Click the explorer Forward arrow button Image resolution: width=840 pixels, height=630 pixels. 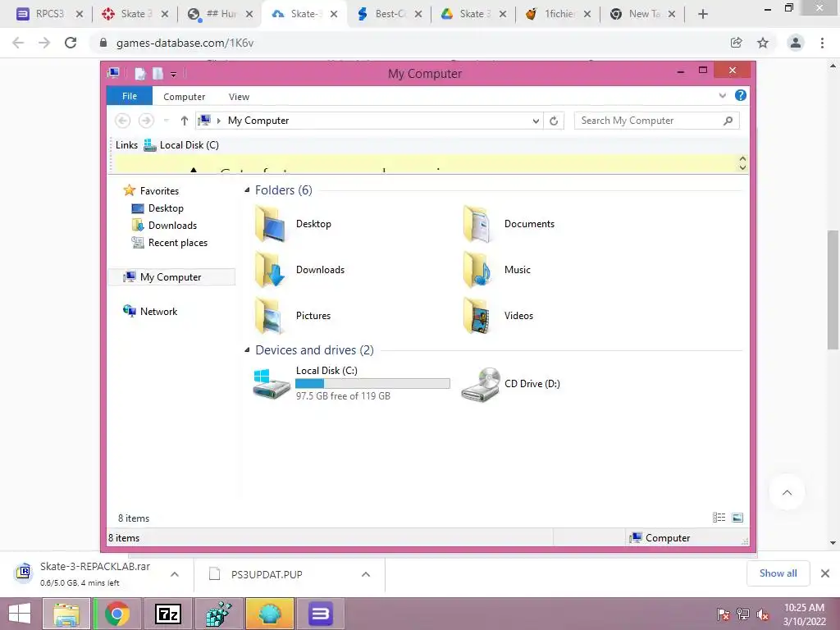click(146, 121)
